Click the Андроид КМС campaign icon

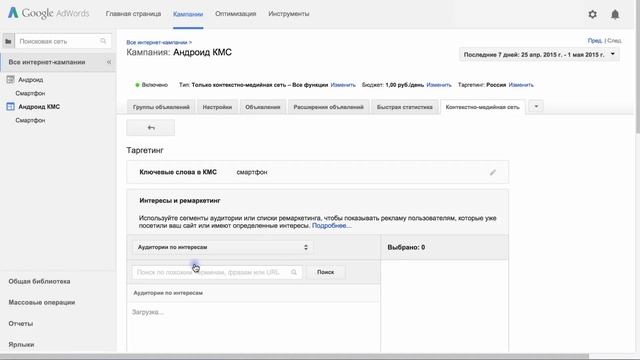point(11,107)
